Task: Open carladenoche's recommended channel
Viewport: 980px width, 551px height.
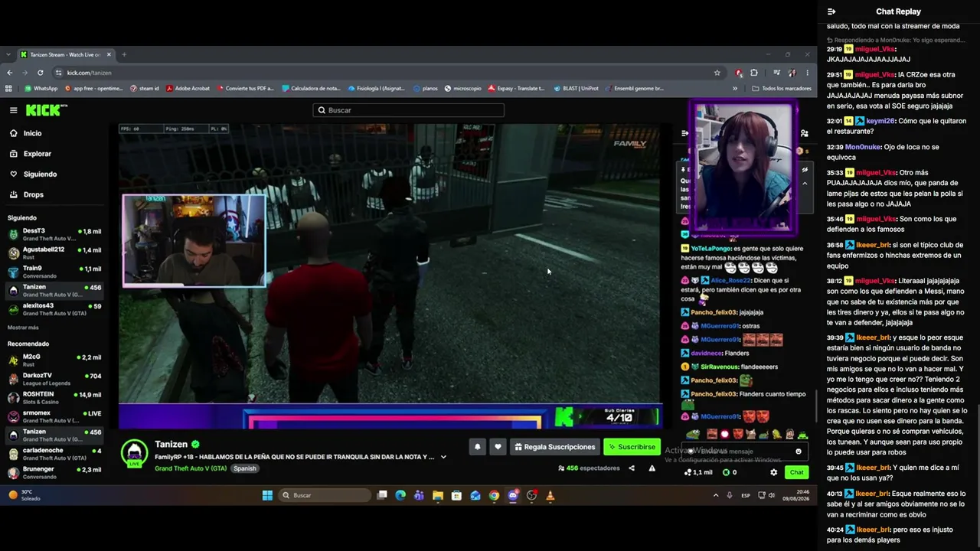Action: click(54, 454)
